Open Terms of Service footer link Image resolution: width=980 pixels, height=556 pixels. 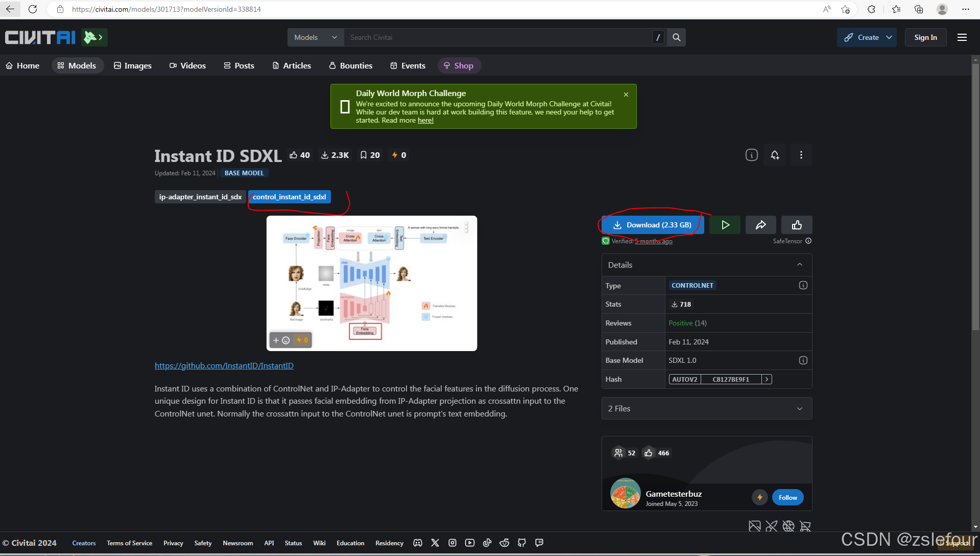point(129,543)
